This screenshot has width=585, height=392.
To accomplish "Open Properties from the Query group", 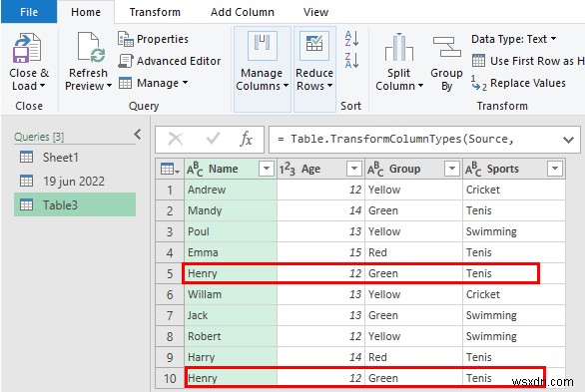I will pos(154,39).
